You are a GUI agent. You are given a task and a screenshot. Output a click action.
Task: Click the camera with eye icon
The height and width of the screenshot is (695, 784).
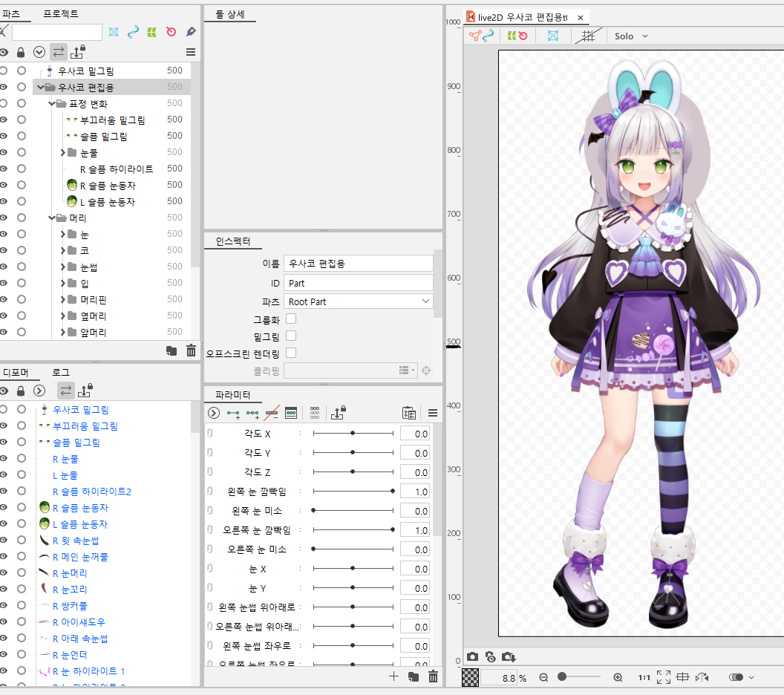(491, 656)
